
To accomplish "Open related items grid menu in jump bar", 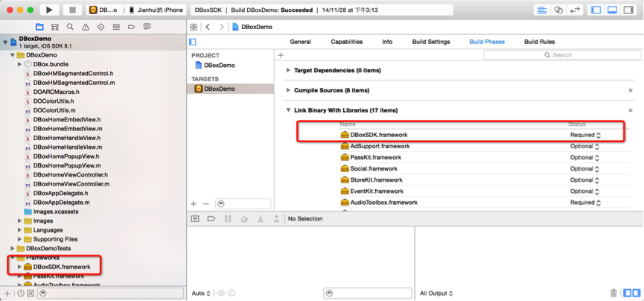I will tap(194, 27).
